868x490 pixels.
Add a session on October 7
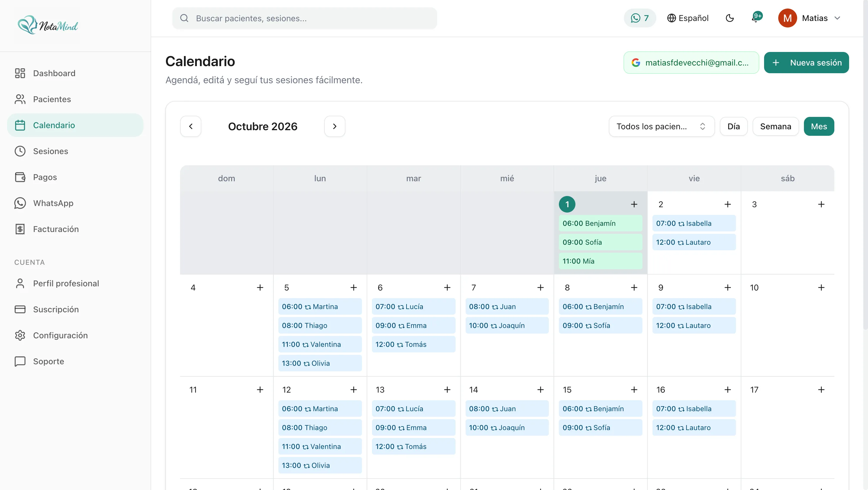pyautogui.click(x=540, y=288)
